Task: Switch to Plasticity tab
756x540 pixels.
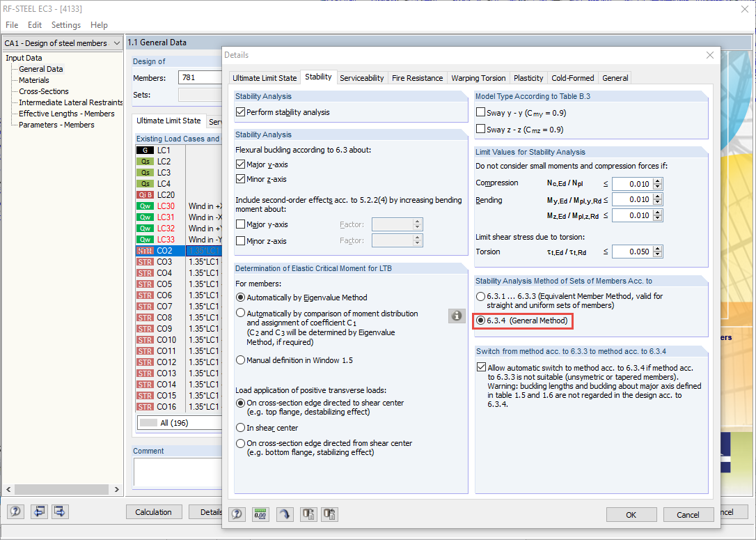Action: (528, 78)
